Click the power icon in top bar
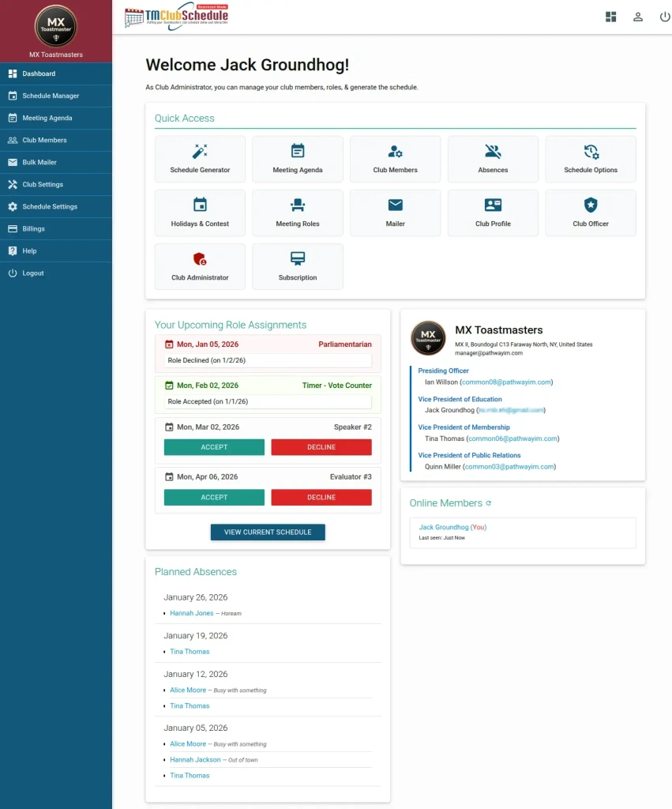Image resolution: width=672 pixels, height=809 pixels. (665, 17)
